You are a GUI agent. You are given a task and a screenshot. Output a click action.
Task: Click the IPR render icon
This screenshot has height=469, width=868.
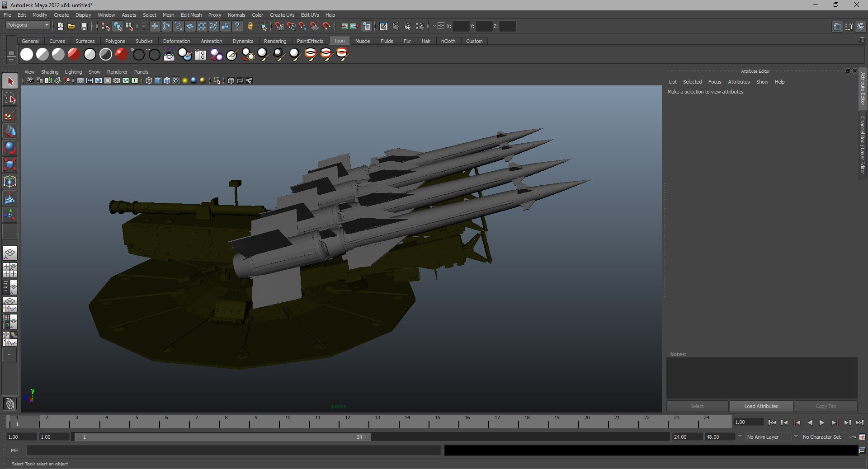pos(408,27)
